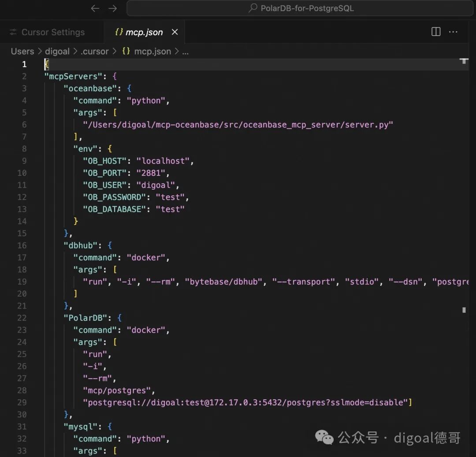Close the mcp.json tab
The image size is (476, 457).
click(x=175, y=32)
